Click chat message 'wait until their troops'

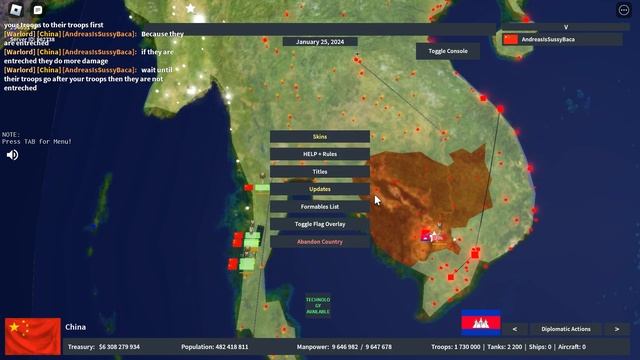88,79
